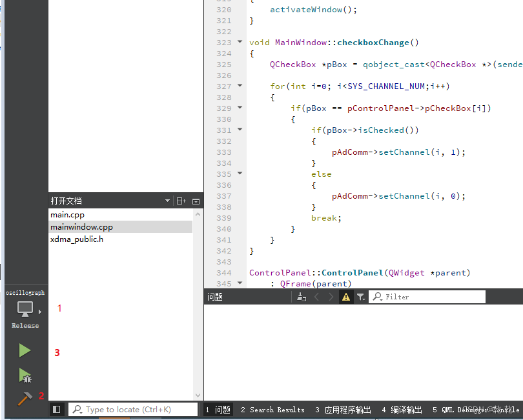Collapse else block at line 335
The image size is (523, 420).
coord(240,174)
